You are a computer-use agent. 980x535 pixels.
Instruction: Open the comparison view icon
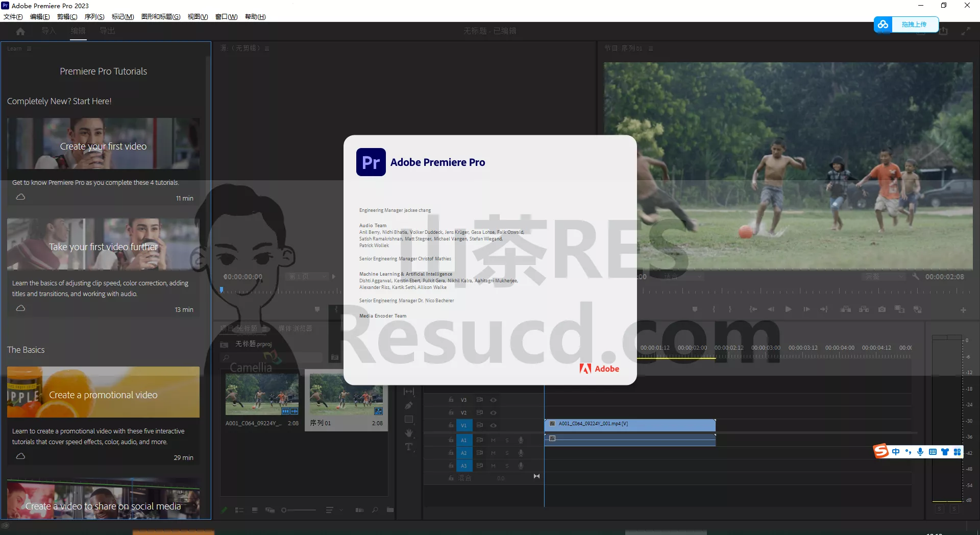pyautogui.click(x=899, y=309)
